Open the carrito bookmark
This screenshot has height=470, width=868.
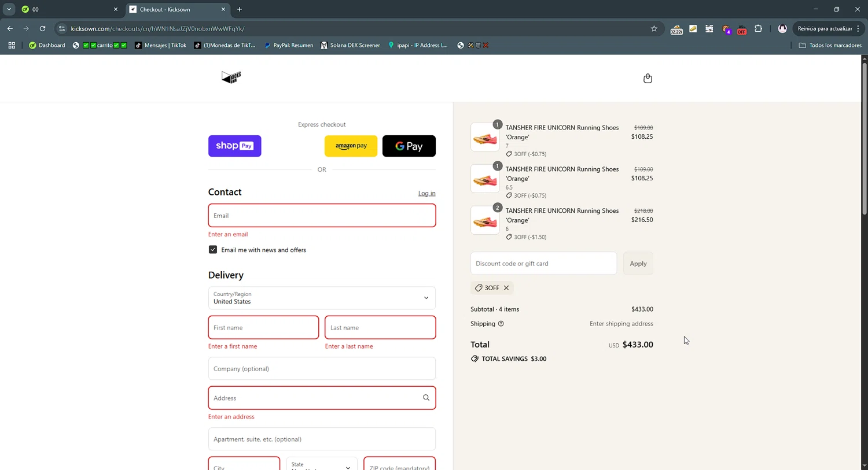click(x=100, y=45)
